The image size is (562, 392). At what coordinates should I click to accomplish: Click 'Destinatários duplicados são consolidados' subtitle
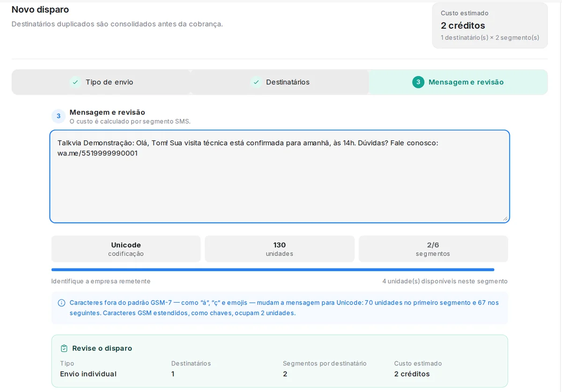tap(117, 24)
